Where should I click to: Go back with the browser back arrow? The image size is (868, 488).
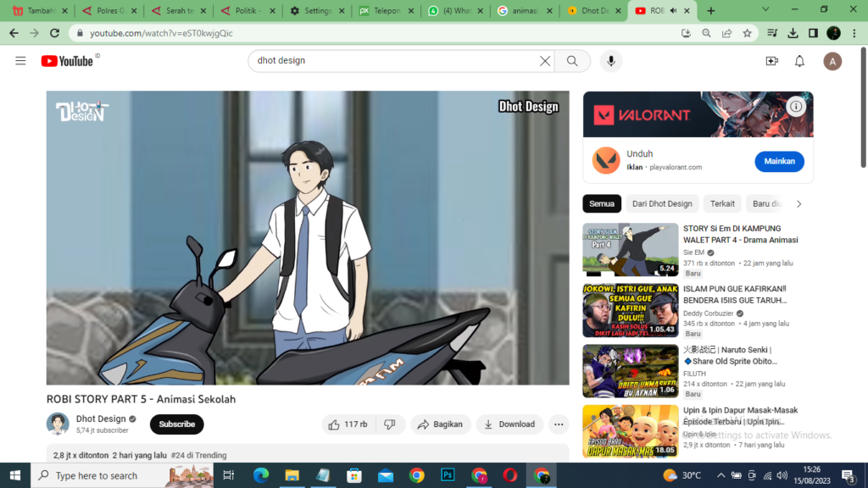point(14,33)
